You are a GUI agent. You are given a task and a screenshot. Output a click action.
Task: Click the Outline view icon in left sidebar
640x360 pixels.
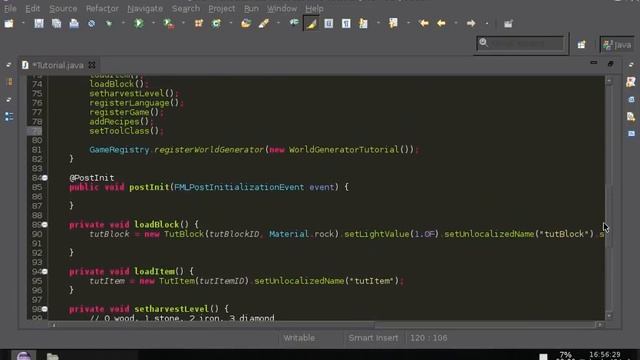9,117
